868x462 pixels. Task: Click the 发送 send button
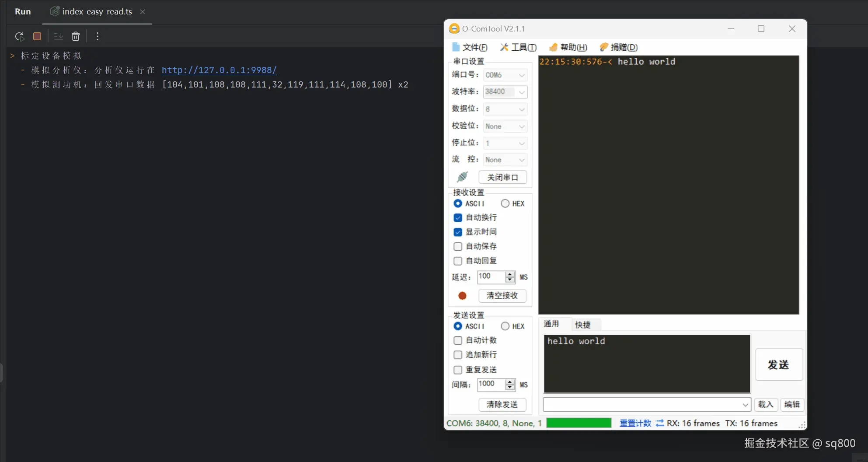tap(779, 364)
